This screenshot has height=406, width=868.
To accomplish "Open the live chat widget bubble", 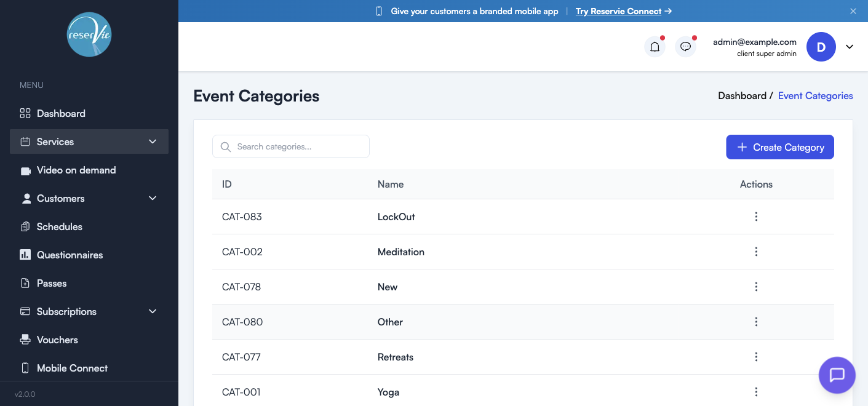I will (837, 375).
